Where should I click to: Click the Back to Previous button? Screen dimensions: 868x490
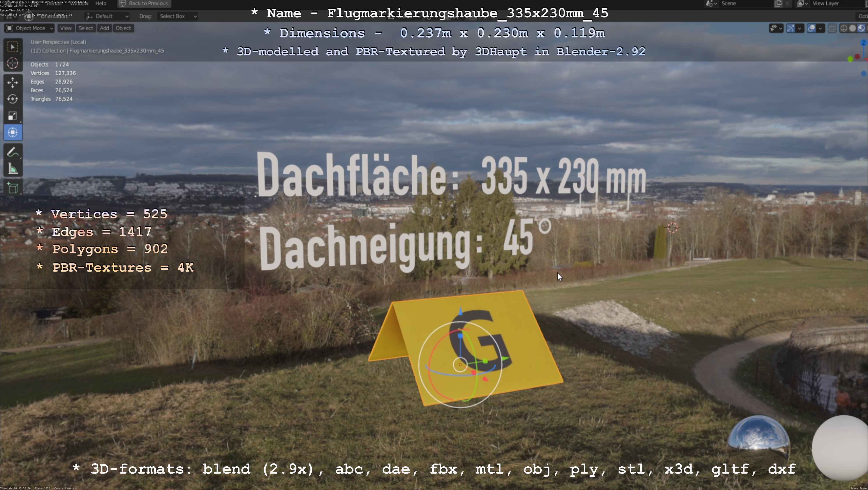pyautogui.click(x=144, y=3)
